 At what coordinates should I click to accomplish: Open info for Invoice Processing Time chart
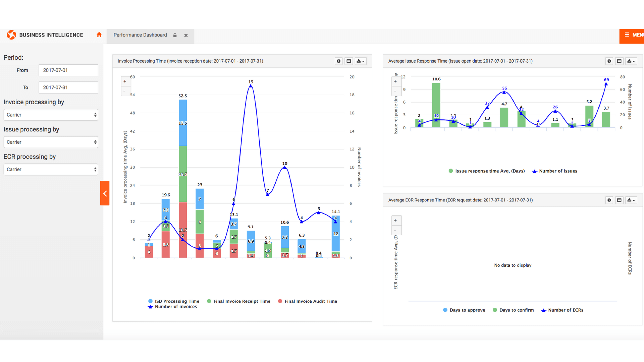coord(338,61)
